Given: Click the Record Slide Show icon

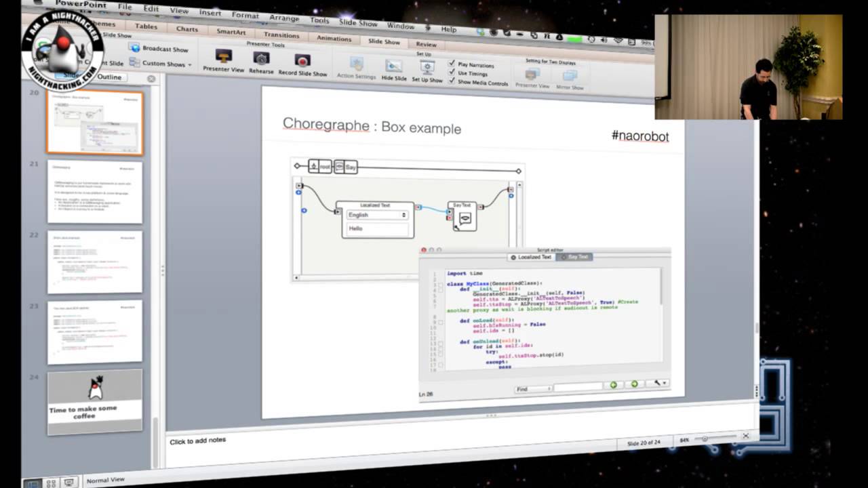Looking at the screenshot, I should click(302, 60).
